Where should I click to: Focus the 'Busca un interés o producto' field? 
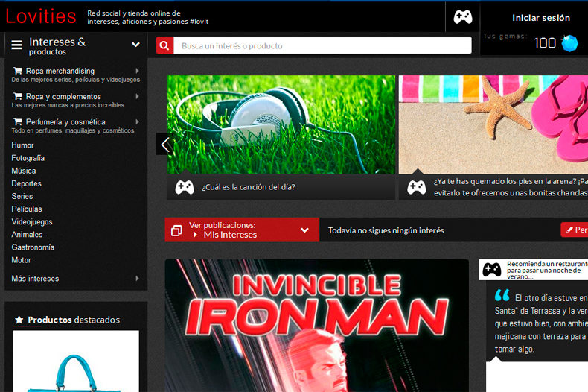click(x=322, y=45)
